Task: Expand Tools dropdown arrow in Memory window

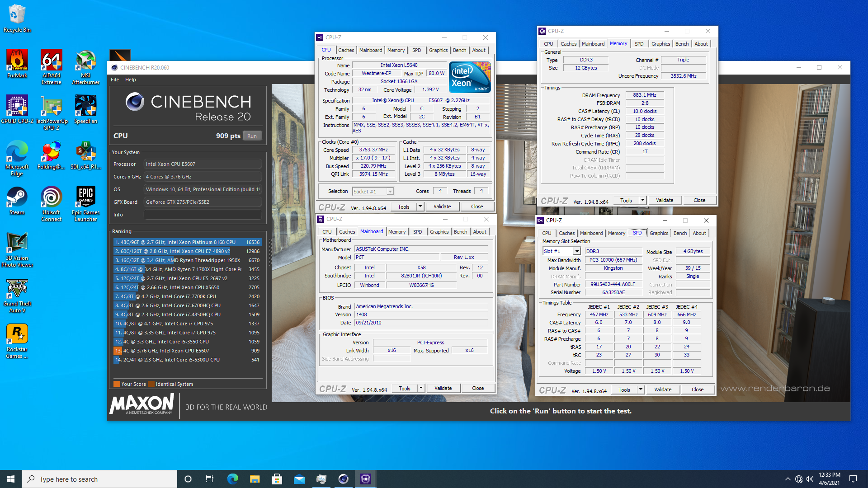Action: coord(642,200)
